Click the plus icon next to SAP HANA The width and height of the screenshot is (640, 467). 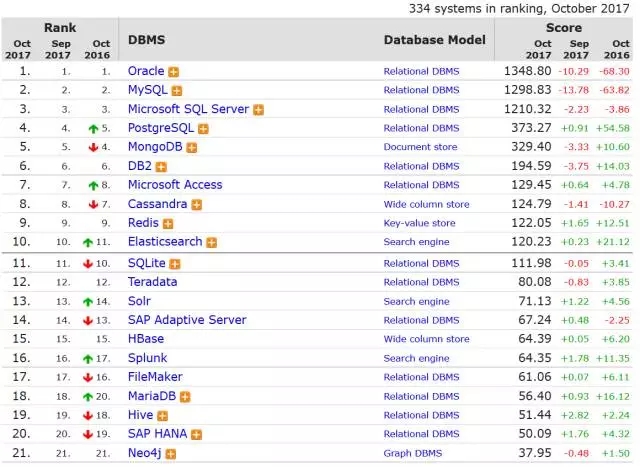click(196, 435)
